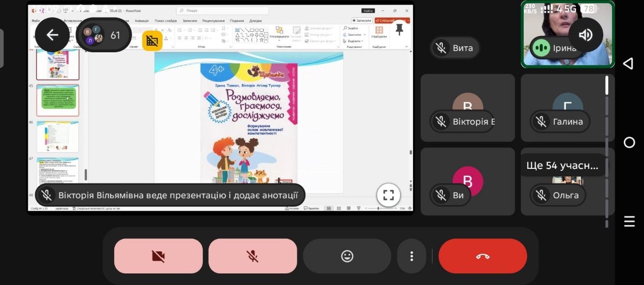The width and height of the screenshot is (644, 285).
Task: Tap Android recent apps button
Action: 629,222
